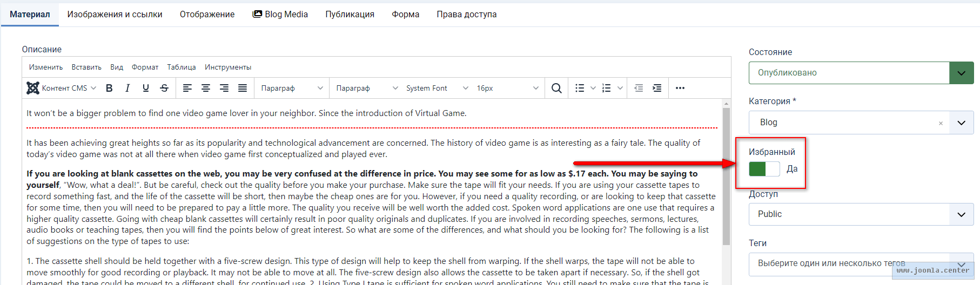Click the Теги tags input field

pos(848,263)
